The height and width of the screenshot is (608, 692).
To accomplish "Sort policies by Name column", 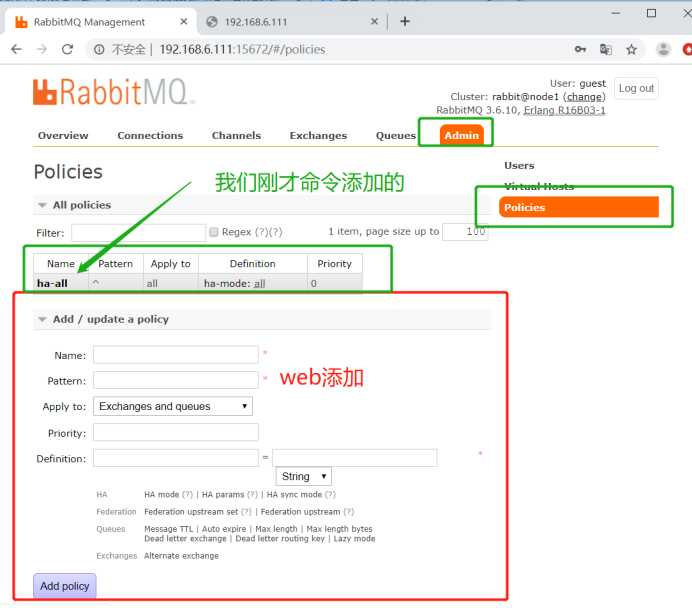I will click(60, 264).
